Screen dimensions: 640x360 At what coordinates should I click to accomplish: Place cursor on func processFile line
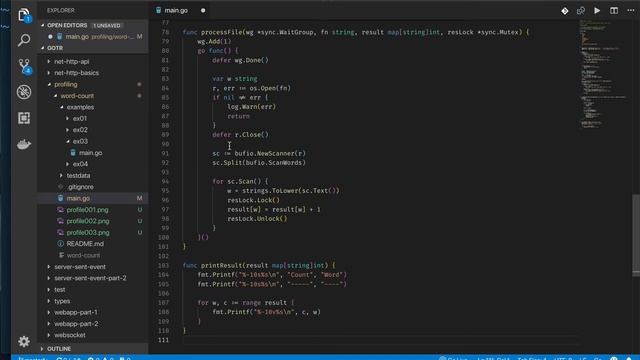click(356, 32)
